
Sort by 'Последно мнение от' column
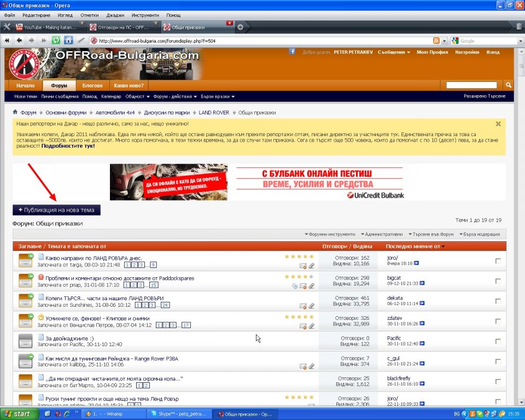point(413,246)
